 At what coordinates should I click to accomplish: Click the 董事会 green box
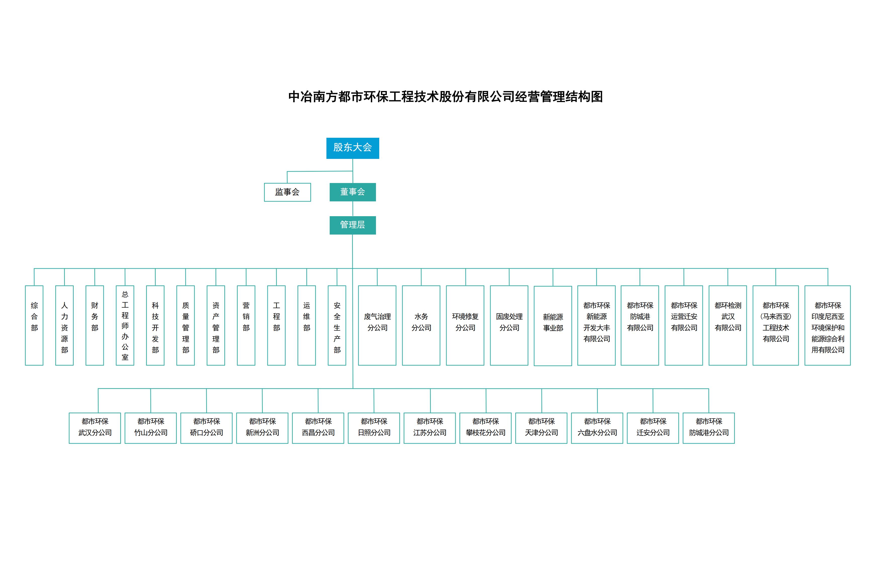[352, 192]
